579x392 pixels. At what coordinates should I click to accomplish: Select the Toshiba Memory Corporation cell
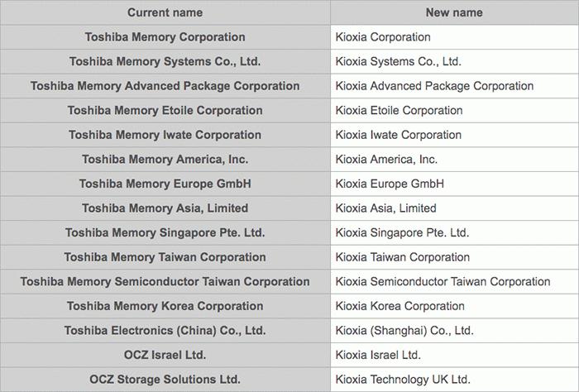click(165, 37)
